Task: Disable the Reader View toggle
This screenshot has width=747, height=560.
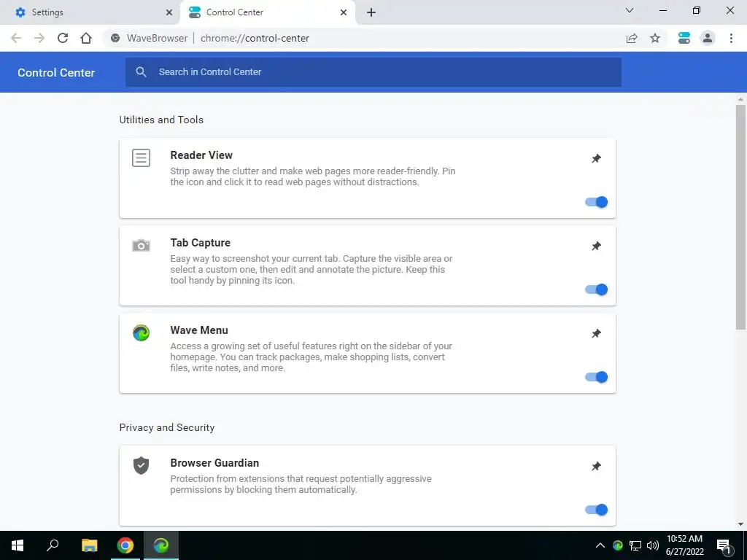Action: (x=597, y=202)
